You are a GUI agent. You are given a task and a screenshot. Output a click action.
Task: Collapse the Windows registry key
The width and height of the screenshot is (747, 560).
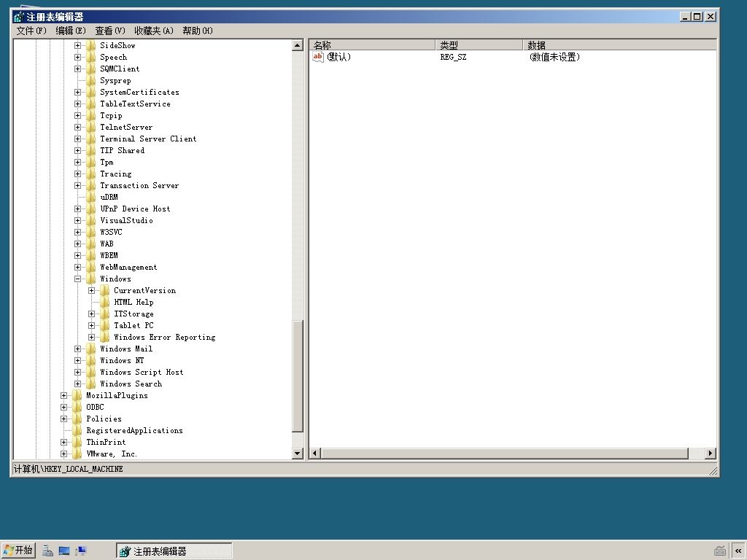pyautogui.click(x=77, y=279)
